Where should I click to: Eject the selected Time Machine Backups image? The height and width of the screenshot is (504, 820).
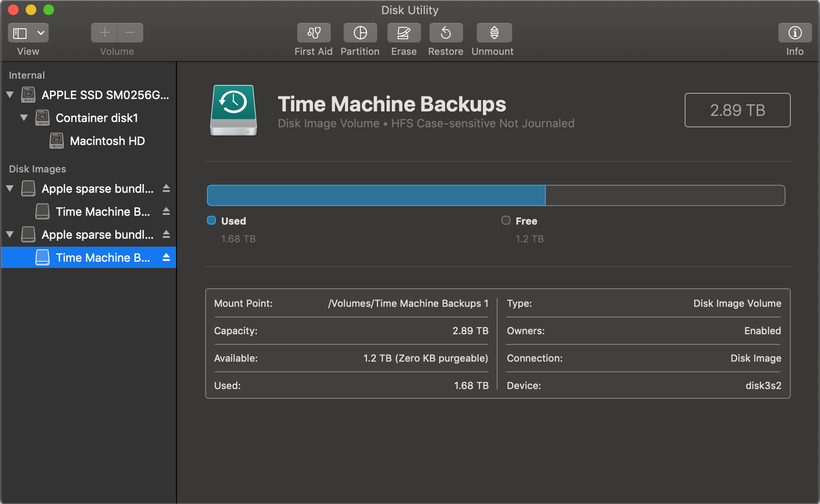(x=166, y=257)
